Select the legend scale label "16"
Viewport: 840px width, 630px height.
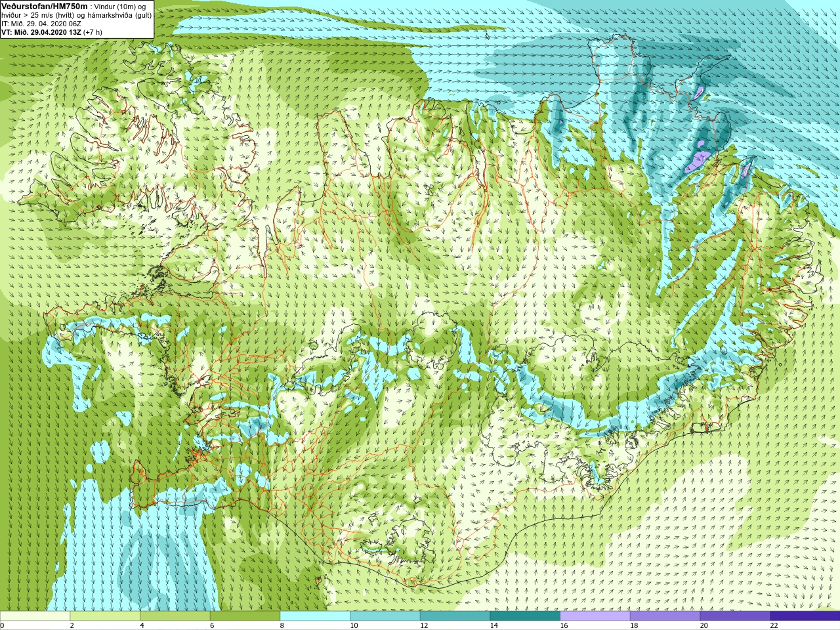(564, 625)
